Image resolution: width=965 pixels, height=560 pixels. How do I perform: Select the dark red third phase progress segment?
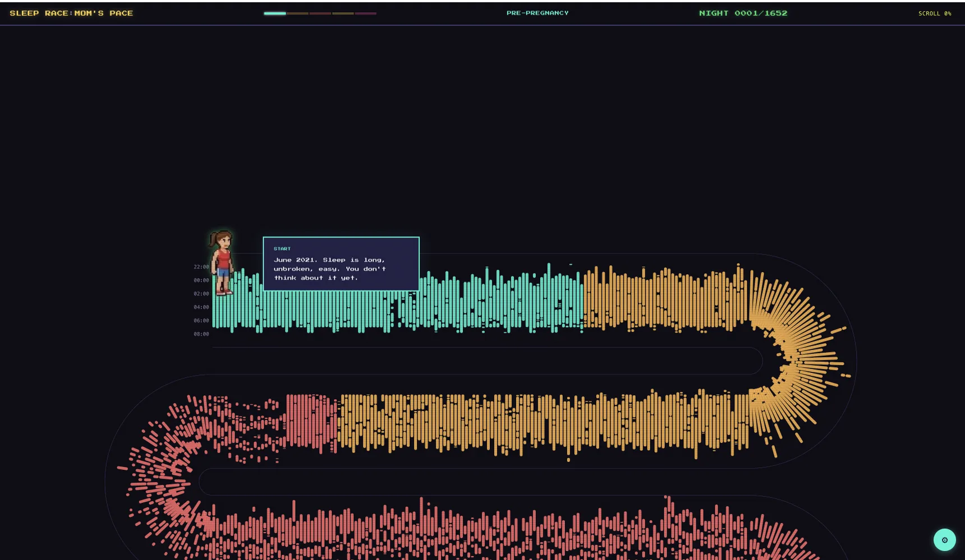[320, 13]
